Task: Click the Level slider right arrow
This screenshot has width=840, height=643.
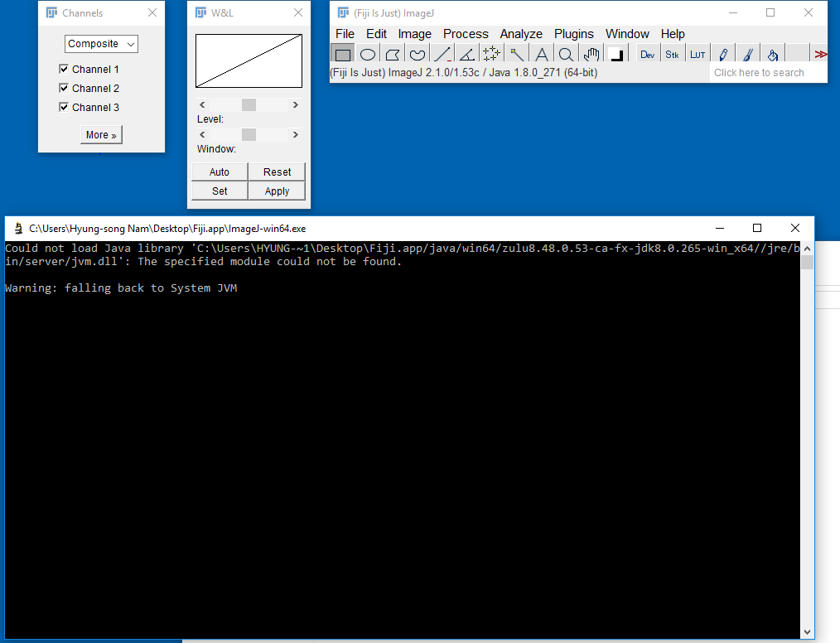Action: pos(295,105)
